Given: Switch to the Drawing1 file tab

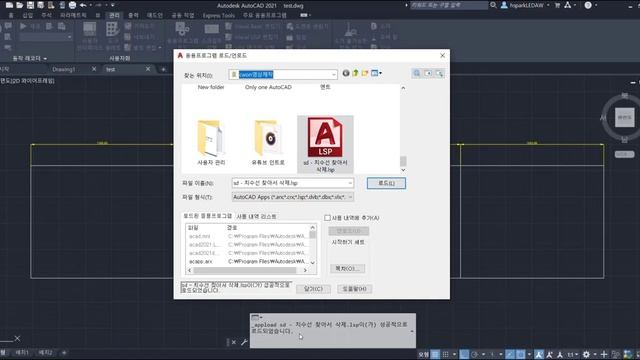Looking at the screenshot, I should click(64, 69).
